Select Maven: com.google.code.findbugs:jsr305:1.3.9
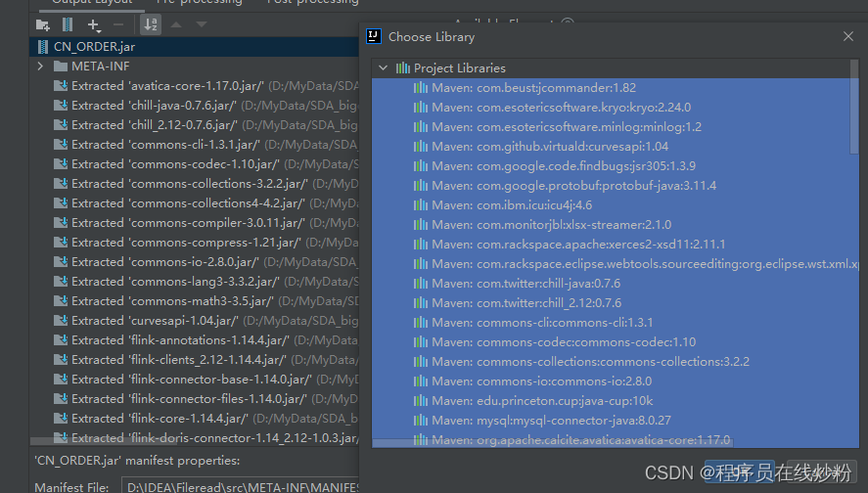The width and height of the screenshot is (868, 493). [612, 166]
